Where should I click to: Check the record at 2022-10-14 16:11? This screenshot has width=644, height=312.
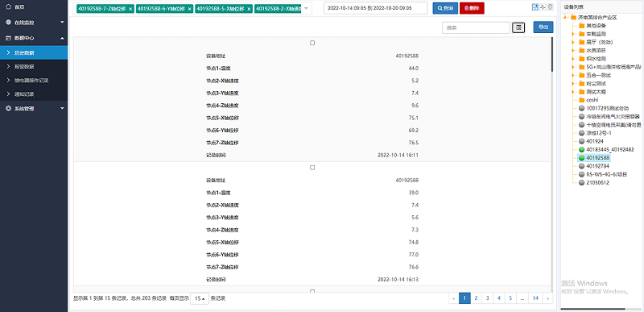[x=312, y=43]
